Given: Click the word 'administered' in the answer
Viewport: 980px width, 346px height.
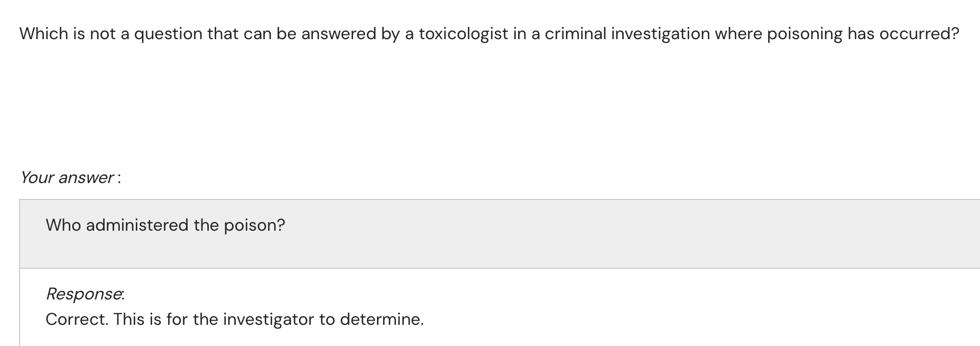Looking at the screenshot, I should (x=137, y=225).
